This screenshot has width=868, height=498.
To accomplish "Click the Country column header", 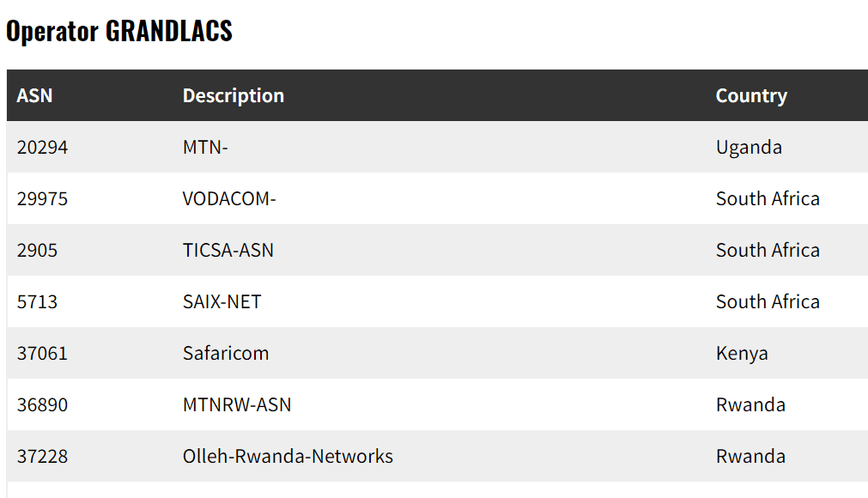I will point(751,95).
